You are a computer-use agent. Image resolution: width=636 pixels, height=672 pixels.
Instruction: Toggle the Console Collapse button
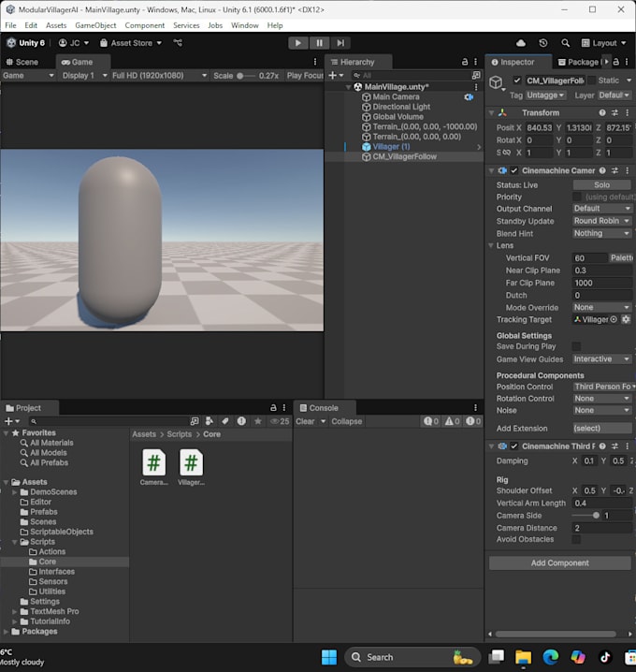[346, 421]
